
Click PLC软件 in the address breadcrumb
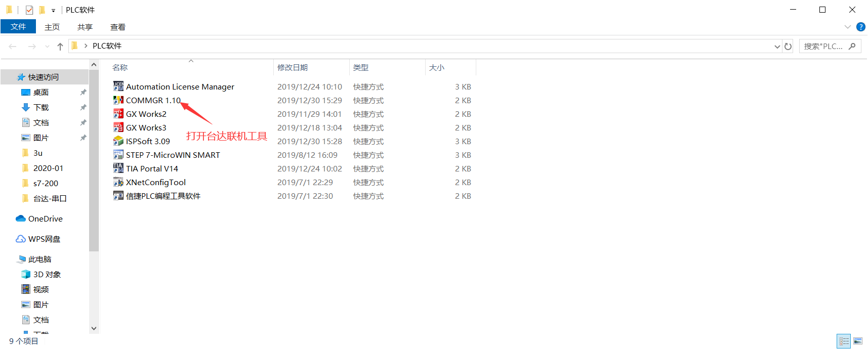(x=107, y=46)
